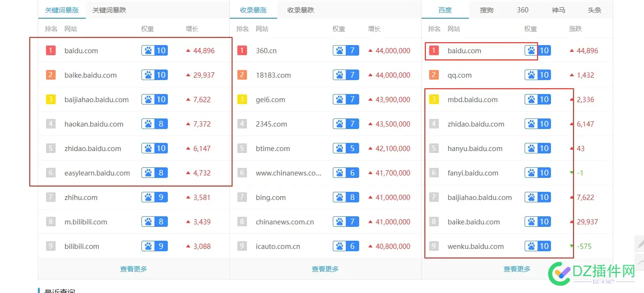
Task: Open the 收录暴跌 tab
Action: click(x=301, y=10)
